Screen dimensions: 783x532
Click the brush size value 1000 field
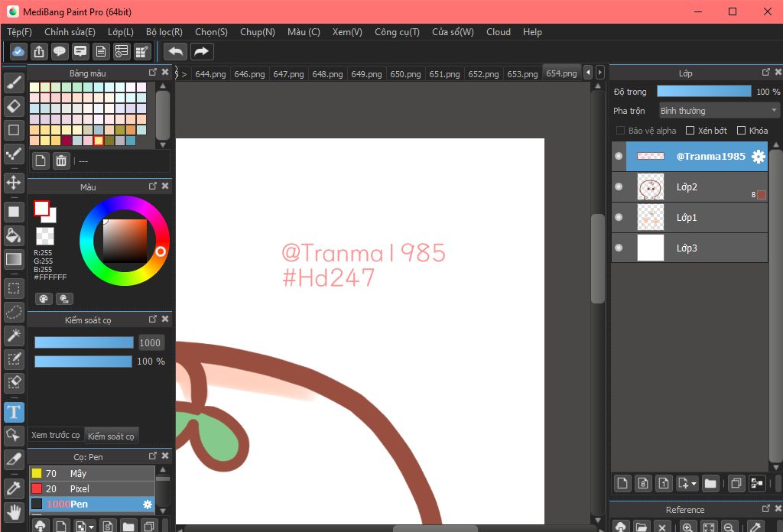(151, 343)
